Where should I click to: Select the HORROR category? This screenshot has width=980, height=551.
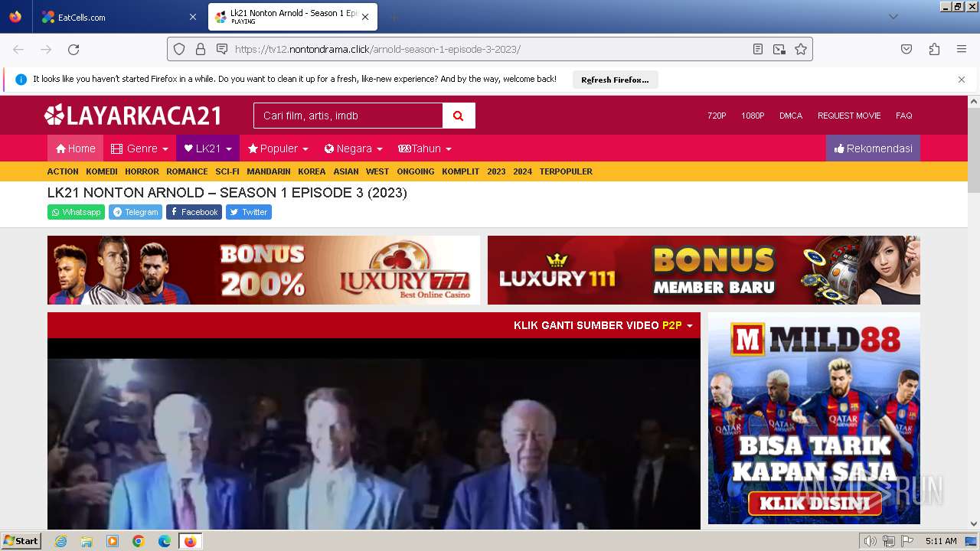[142, 171]
